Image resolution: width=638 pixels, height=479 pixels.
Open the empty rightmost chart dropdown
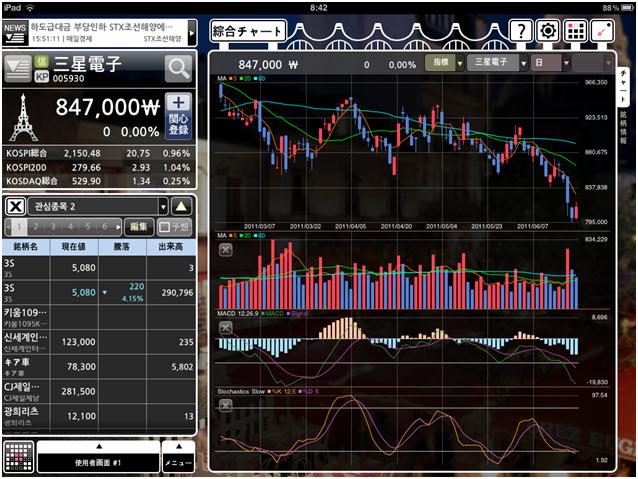(x=592, y=63)
